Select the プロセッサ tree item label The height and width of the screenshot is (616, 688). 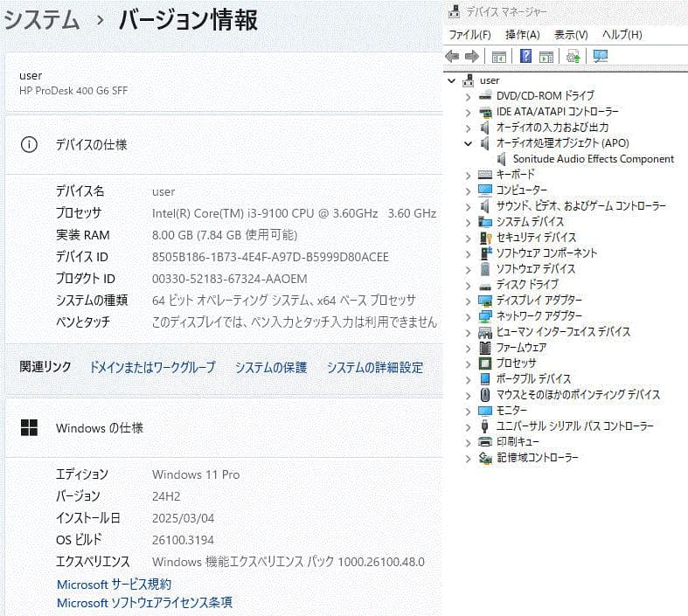(x=517, y=363)
